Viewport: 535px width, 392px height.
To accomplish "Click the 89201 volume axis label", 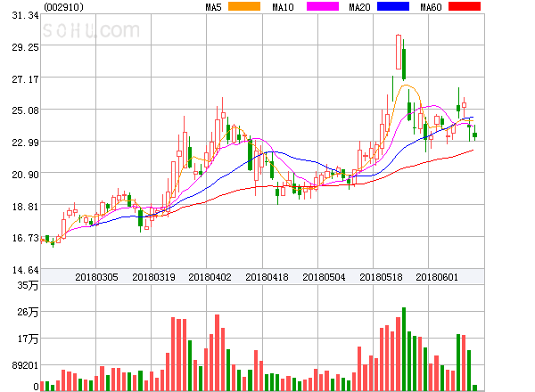I will click(x=25, y=365).
